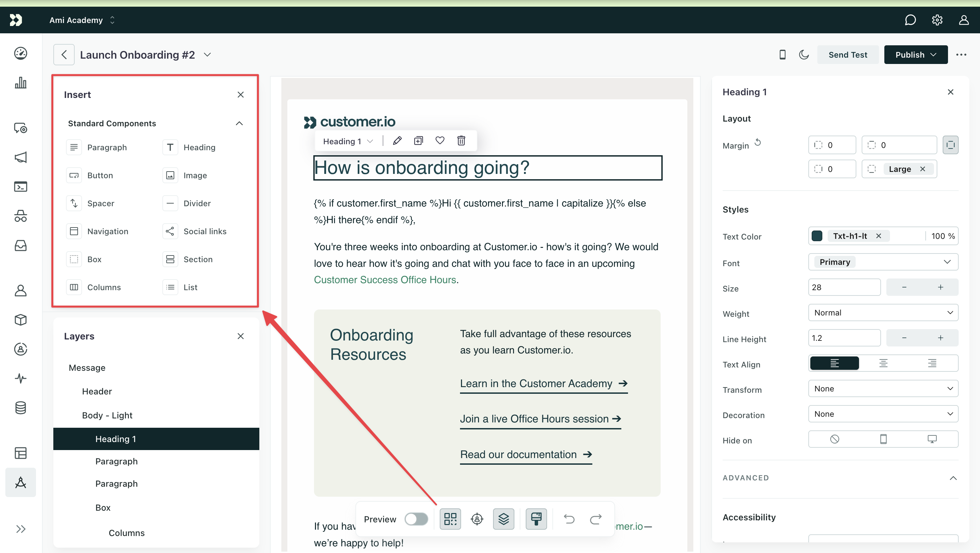Open the settings gear in top bar
This screenshot has height=553, width=980.
(937, 20)
